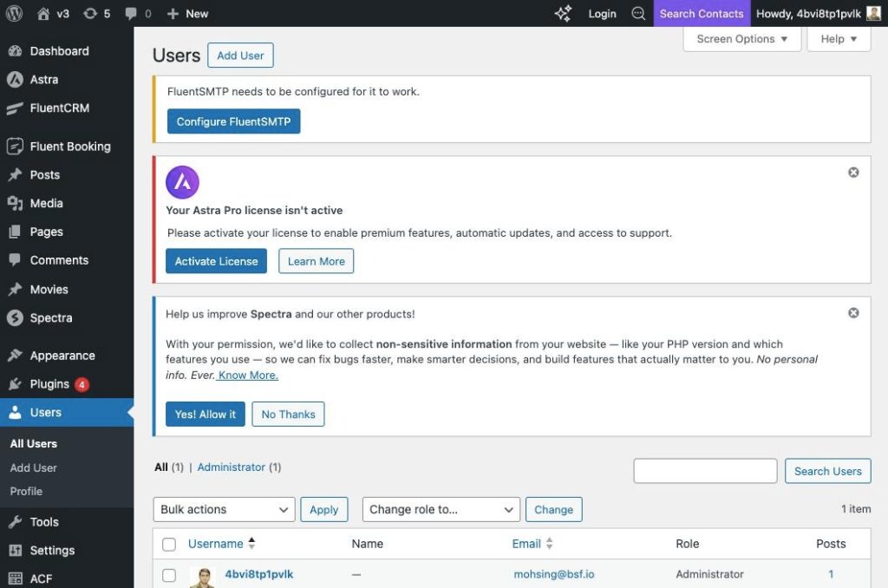
Task: Click Yes! Allow it button
Action: click(205, 414)
